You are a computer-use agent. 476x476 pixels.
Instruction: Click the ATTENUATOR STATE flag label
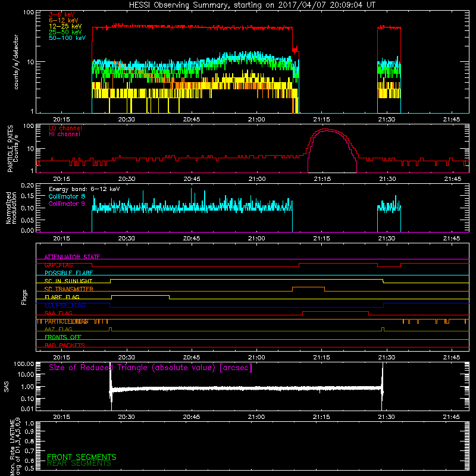(x=72, y=257)
